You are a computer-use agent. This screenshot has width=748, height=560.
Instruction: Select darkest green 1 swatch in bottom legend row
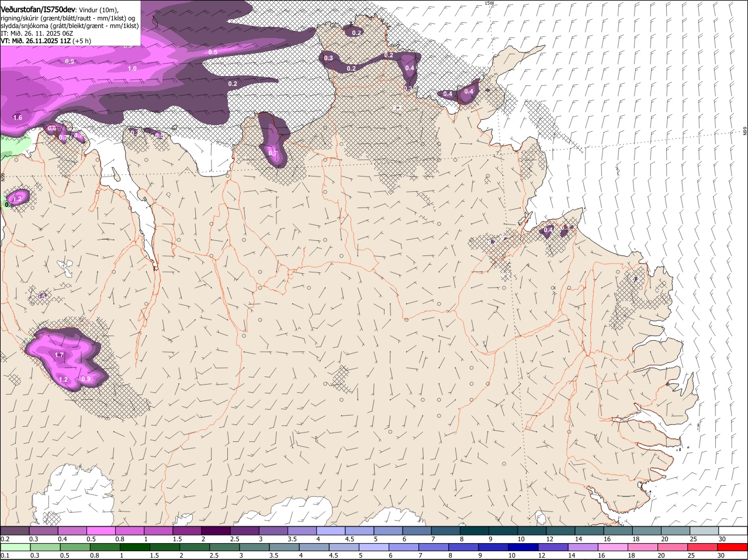click(134, 547)
